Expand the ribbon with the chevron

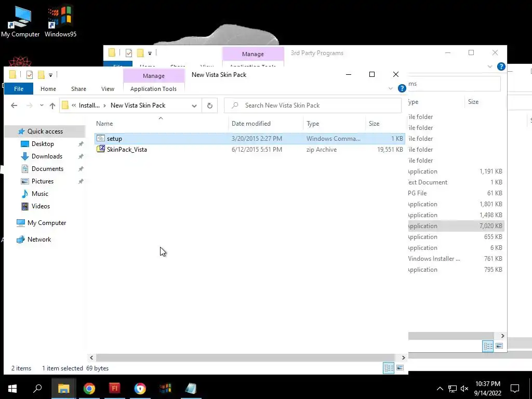pyautogui.click(x=391, y=88)
